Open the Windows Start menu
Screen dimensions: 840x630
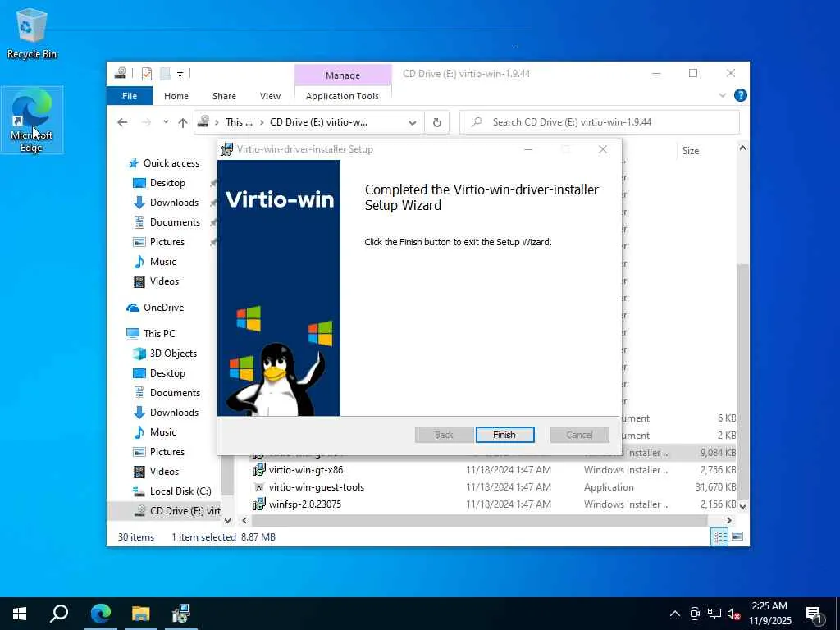(x=20, y=614)
